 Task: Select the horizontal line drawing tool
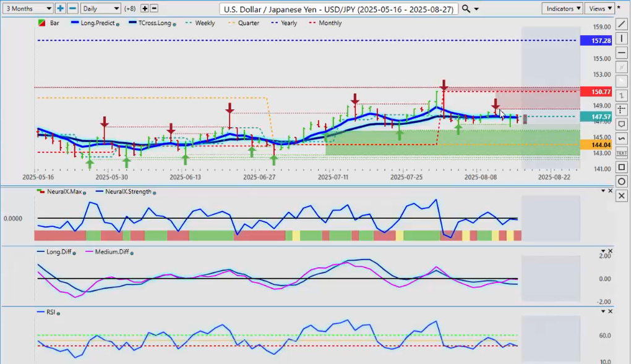[x=622, y=53]
